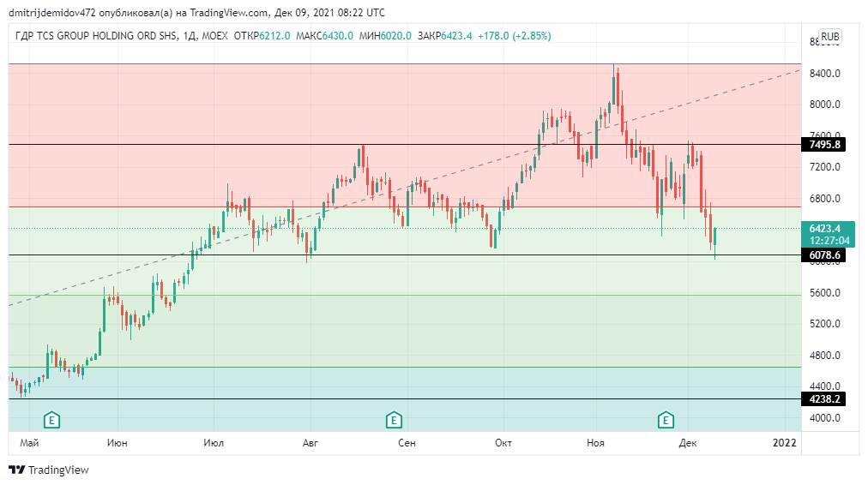The image size is (868, 485).
Task: Click the МИН 6020.0 low value
Action: point(385,36)
